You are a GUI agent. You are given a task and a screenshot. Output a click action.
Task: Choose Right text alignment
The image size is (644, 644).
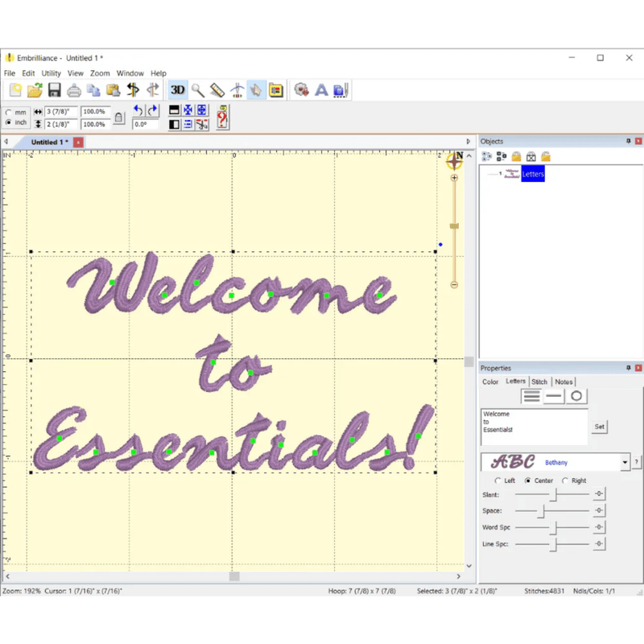click(565, 481)
